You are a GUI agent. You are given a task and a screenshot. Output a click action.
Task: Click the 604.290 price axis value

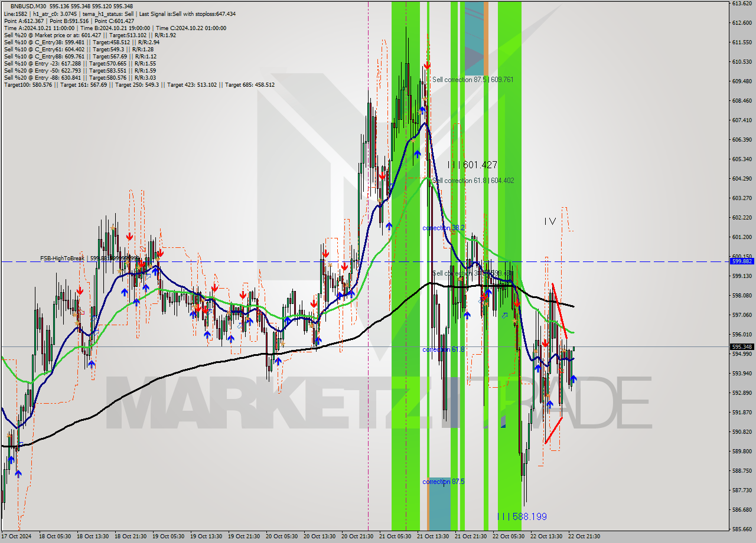tap(742, 179)
